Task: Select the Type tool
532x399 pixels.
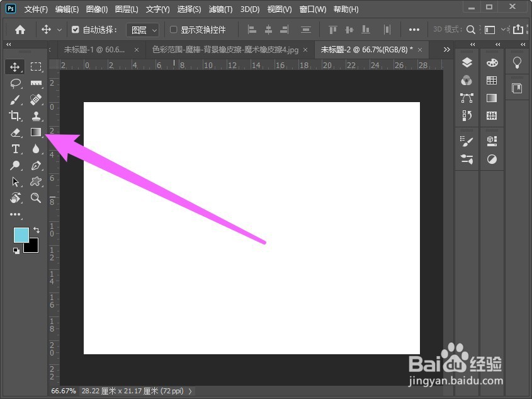Action: click(x=15, y=149)
